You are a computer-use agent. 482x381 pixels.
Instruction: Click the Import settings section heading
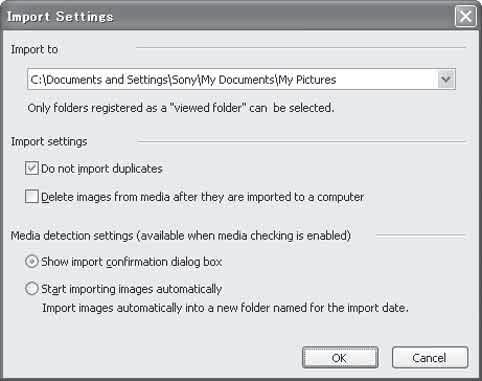(49, 142)
